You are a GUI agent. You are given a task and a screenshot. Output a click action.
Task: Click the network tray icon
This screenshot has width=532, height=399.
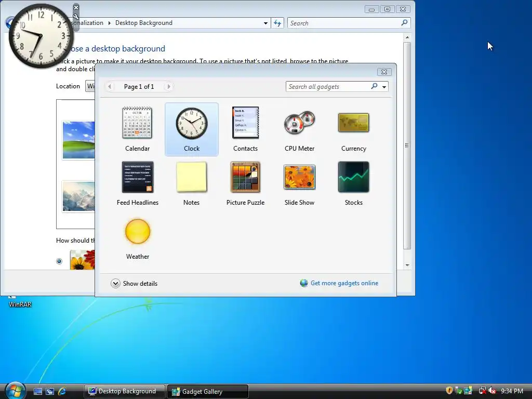[482, 391]
